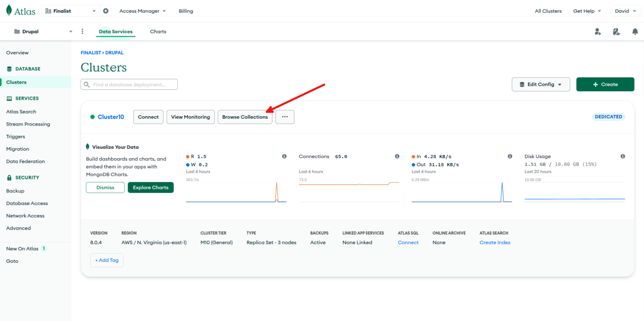This screenshot has width=644, height=321.
Task: Click the Add Tag button
Action: [107, 260]
